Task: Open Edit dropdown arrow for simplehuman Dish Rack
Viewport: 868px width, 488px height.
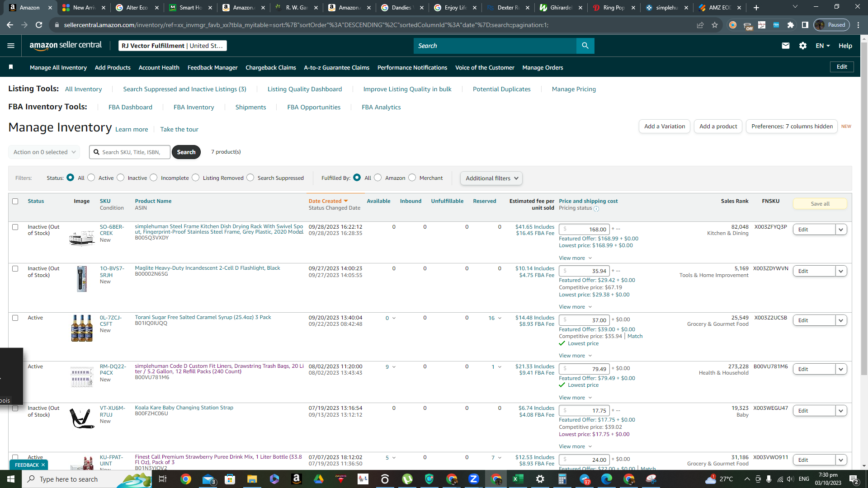Action: coord(841,230)
